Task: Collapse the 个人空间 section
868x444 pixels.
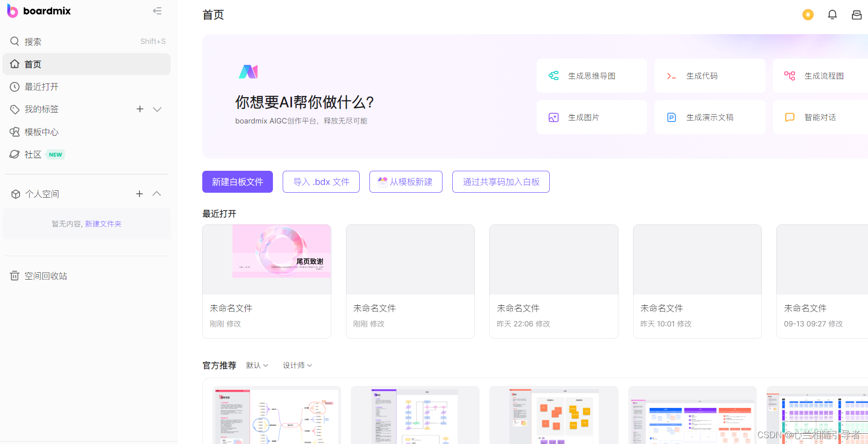Action: 156,194
